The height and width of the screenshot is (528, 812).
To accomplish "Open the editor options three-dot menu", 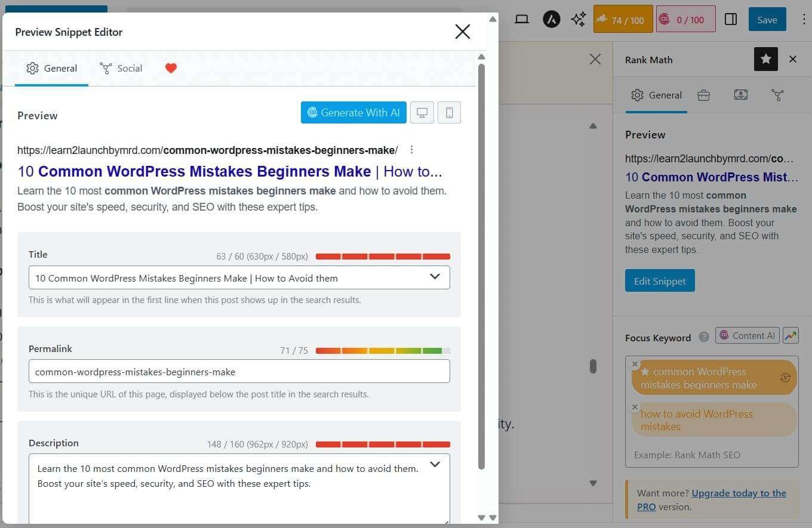I will point(804,19).
